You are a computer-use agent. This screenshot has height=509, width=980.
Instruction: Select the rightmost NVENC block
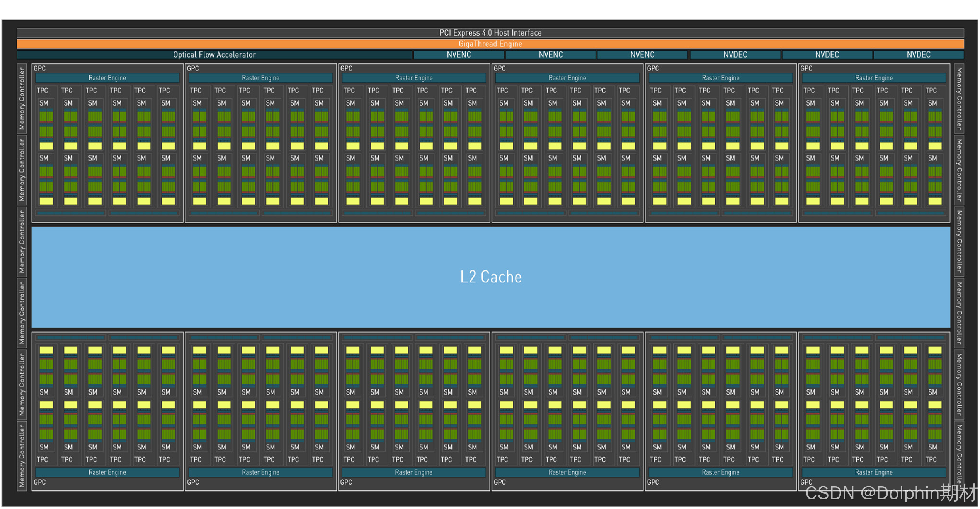pos(642,55)
